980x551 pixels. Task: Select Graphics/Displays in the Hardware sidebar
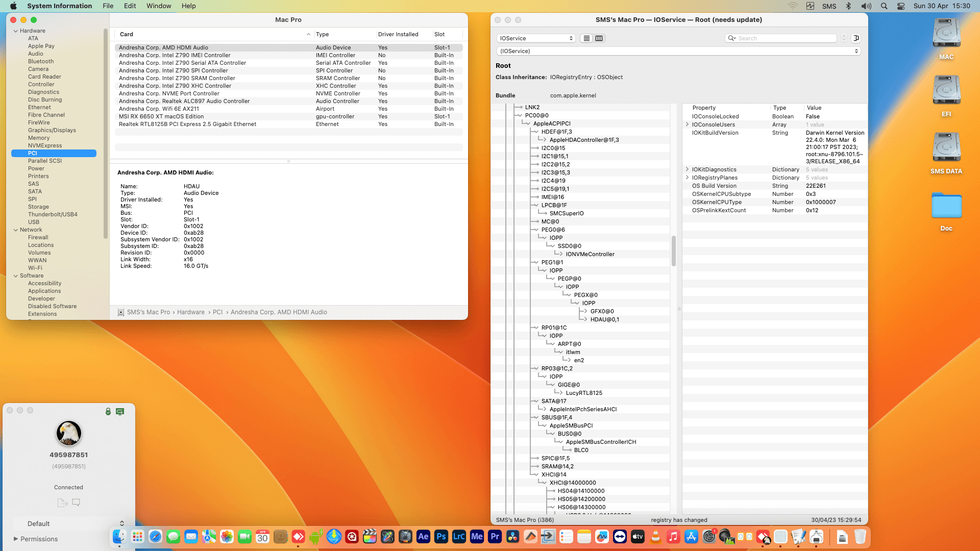52,130
